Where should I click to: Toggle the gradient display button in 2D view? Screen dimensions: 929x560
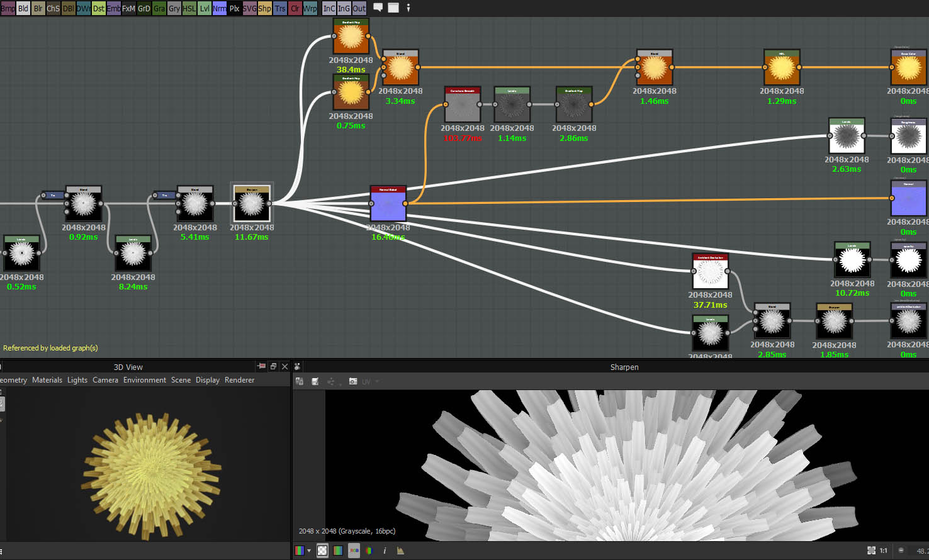tap(338, 551)
